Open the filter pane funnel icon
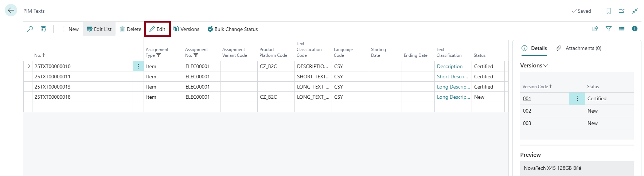This screenshot has width=644, height=176. coord(608,29)
